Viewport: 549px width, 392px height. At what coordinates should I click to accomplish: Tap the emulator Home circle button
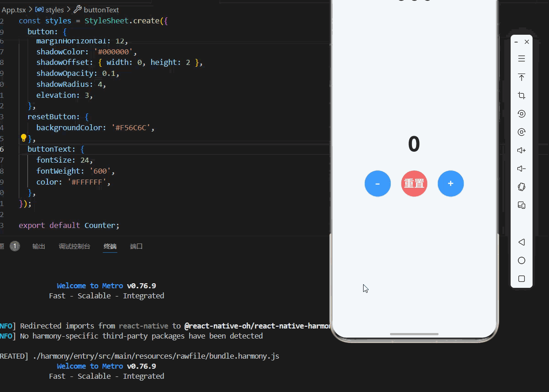pyautogui.click(x=522, y=260)
